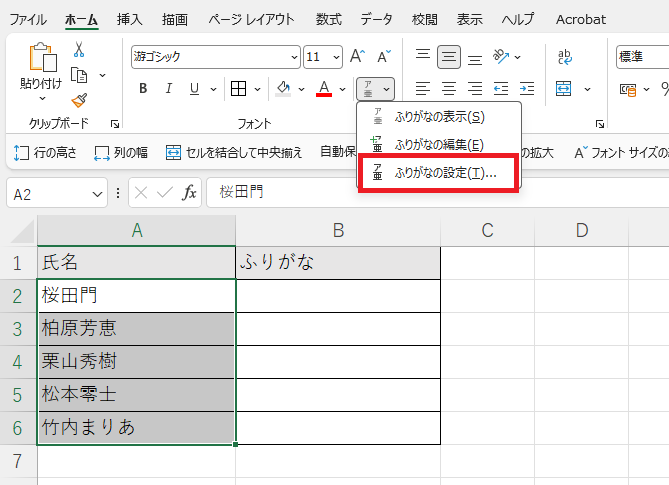This screenshot has width=669, height=485.
Task: Expand the font size 11 dropdown
Action: coord(336,57)
